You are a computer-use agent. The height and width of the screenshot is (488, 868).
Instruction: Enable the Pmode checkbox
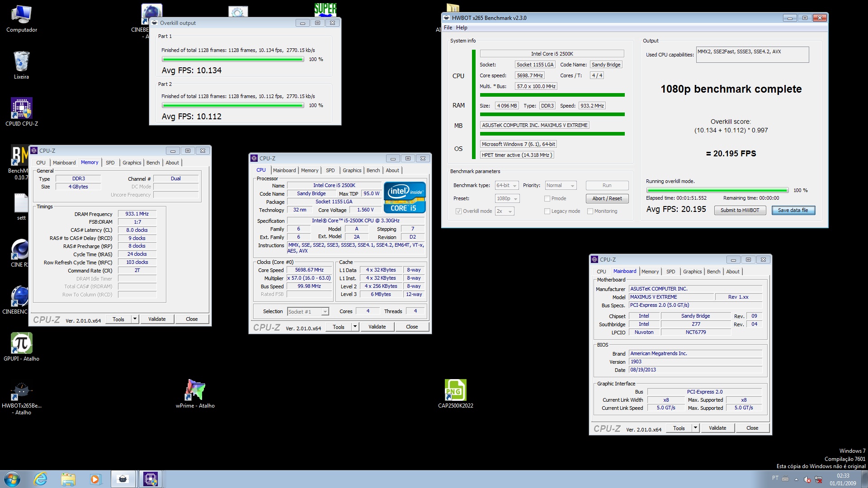tap(547, 198)
